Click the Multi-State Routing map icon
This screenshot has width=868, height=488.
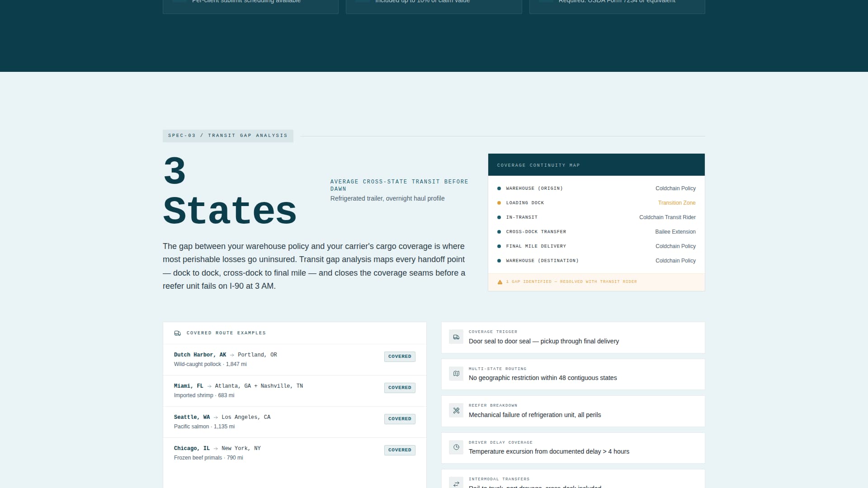(456, 374)
